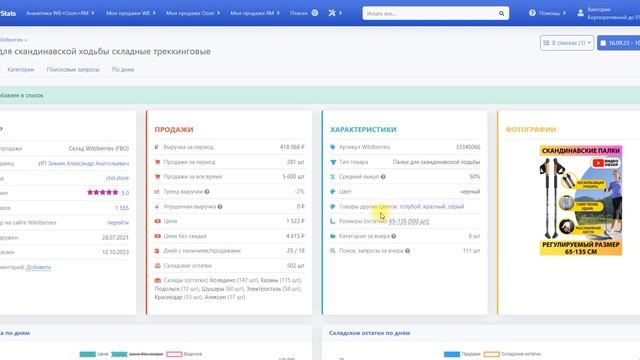
Task: Expand the Мои продажи WB menu
Action: pyautogui.click(x=131, y=13)
